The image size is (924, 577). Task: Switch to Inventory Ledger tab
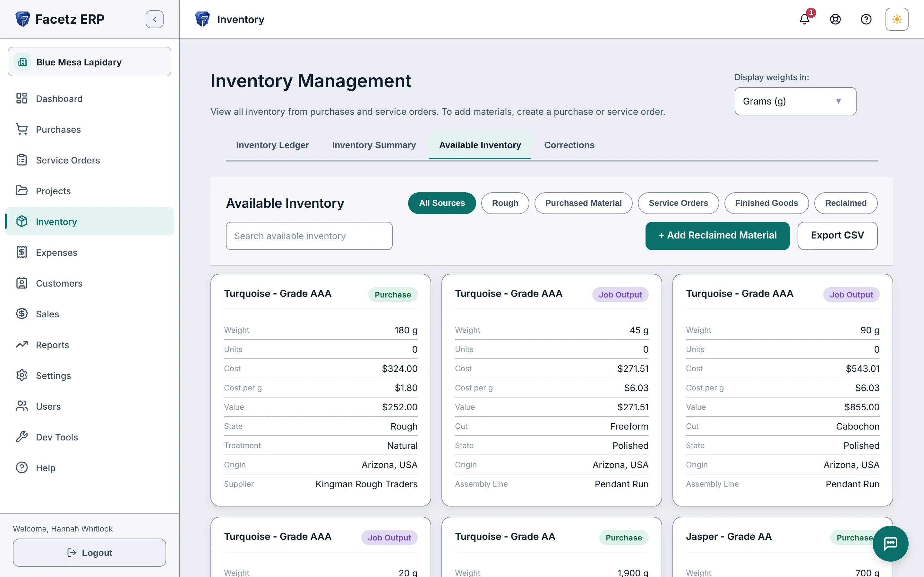click(272, 145)
